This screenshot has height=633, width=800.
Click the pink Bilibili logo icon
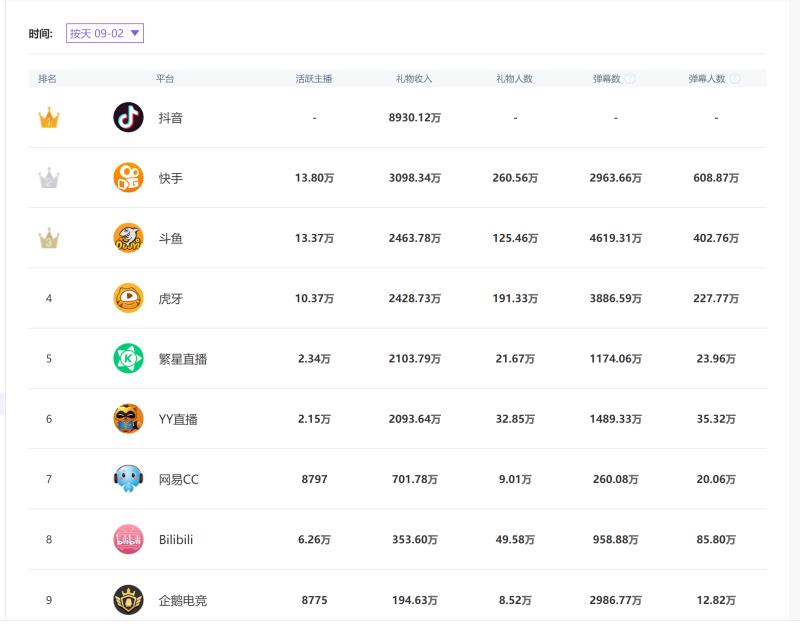pos(128,539)
